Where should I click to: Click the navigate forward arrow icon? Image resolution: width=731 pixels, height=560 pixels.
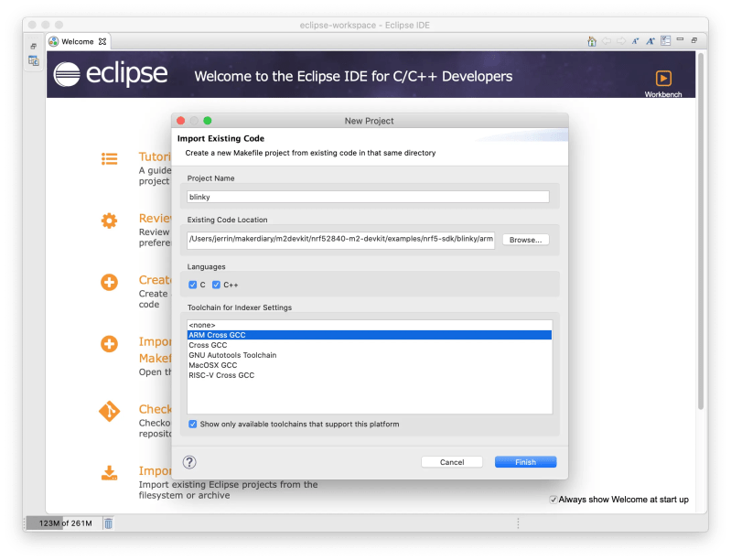pyautogui.click(x=621, y=41)
